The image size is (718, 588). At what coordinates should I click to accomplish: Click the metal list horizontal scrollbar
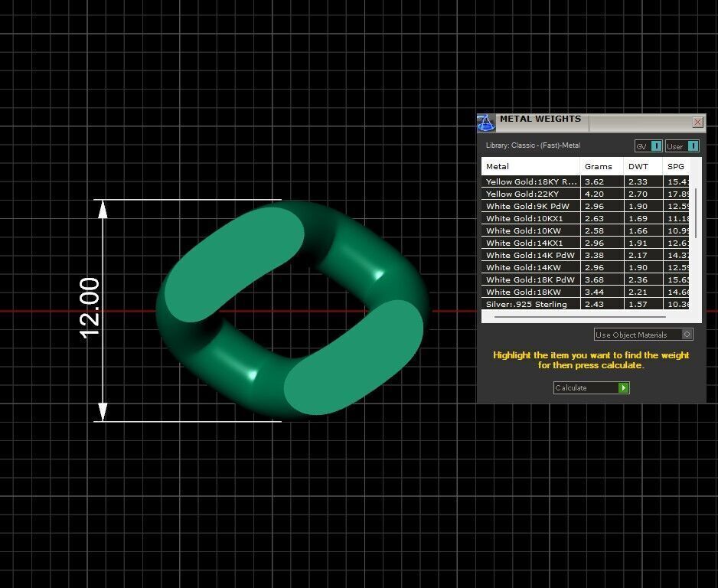pos(580,316)
